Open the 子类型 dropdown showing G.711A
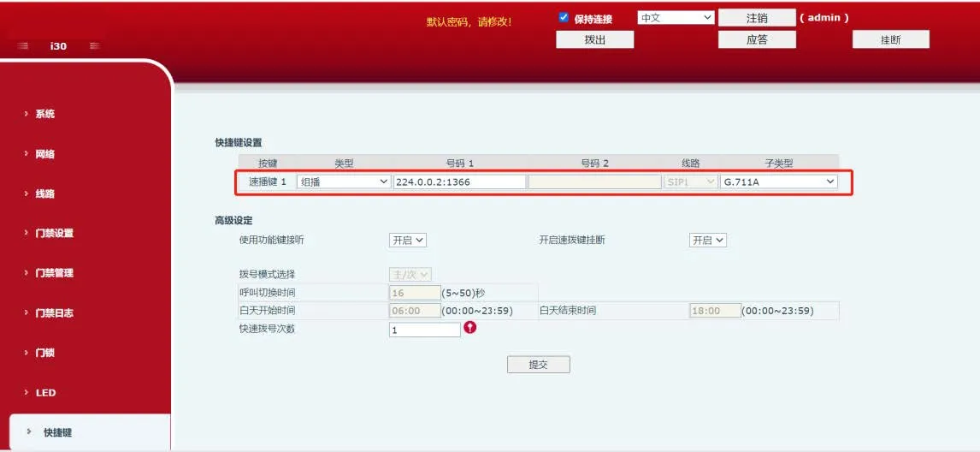This screenshot has height=452, width=980. (778, 181)
